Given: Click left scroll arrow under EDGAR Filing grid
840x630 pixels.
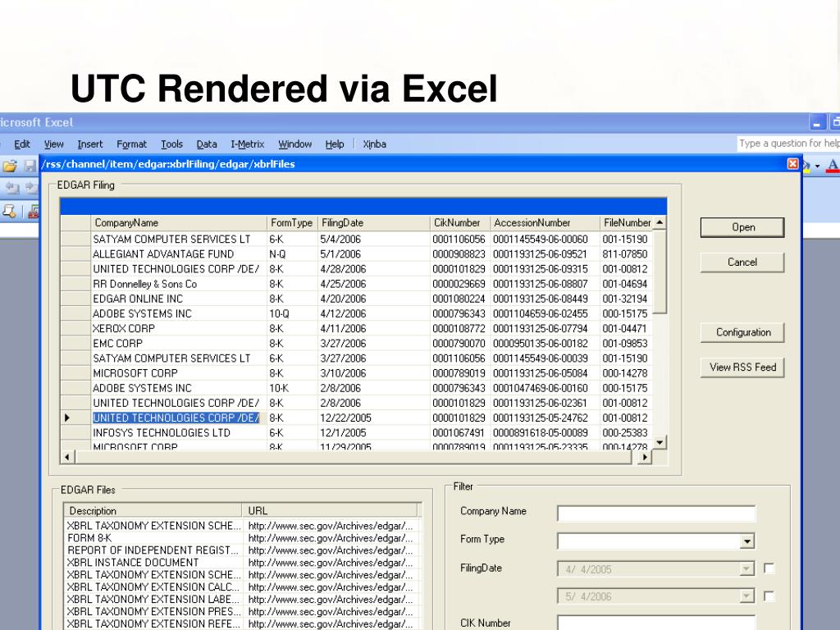Looking at the screenshot, I should pos(67,457).
